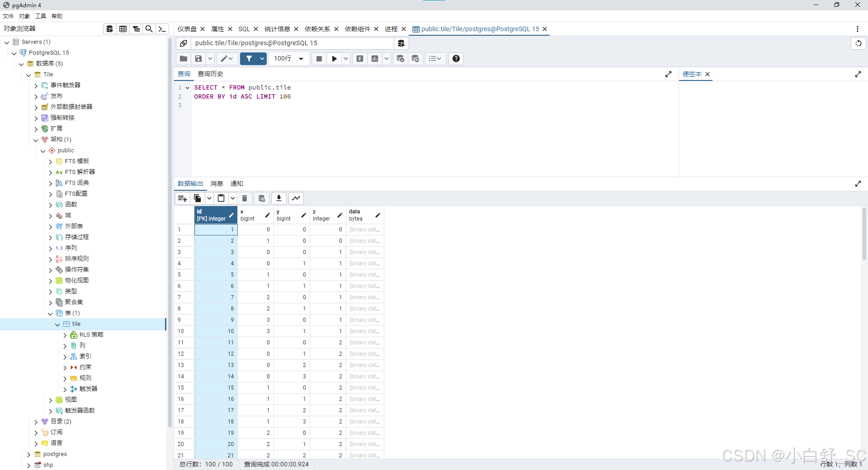Select the tile table in the tree
868x470 pixels.
tap(76, 324)
